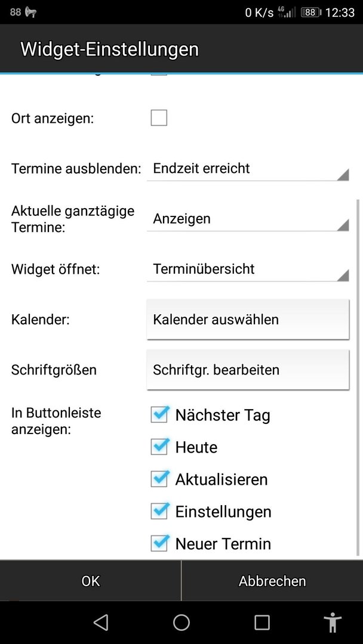This screenshot has height=644, width=363.
Task: Uncheck the Neuer Termin checkbox
Action: [159, 543]
